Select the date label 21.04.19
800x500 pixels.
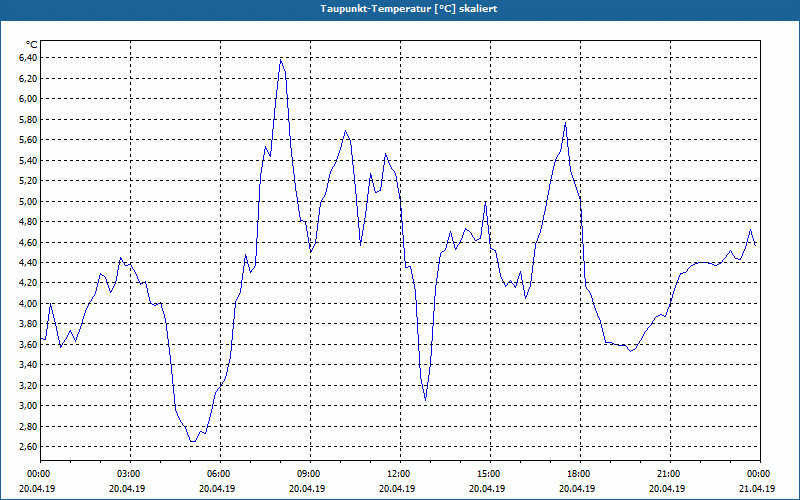point(758,488)
